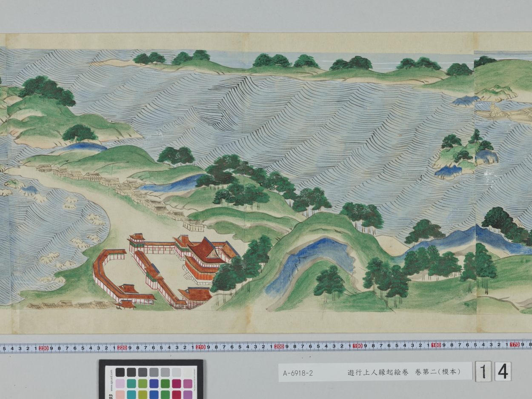
Task: Click the red 170 mark on the ruler
Action: (x=515, y=344)
